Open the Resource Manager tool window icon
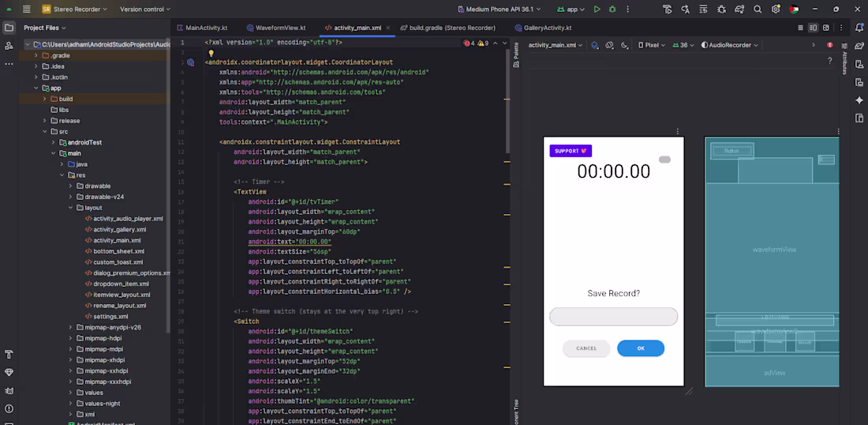 pos(9,46)
